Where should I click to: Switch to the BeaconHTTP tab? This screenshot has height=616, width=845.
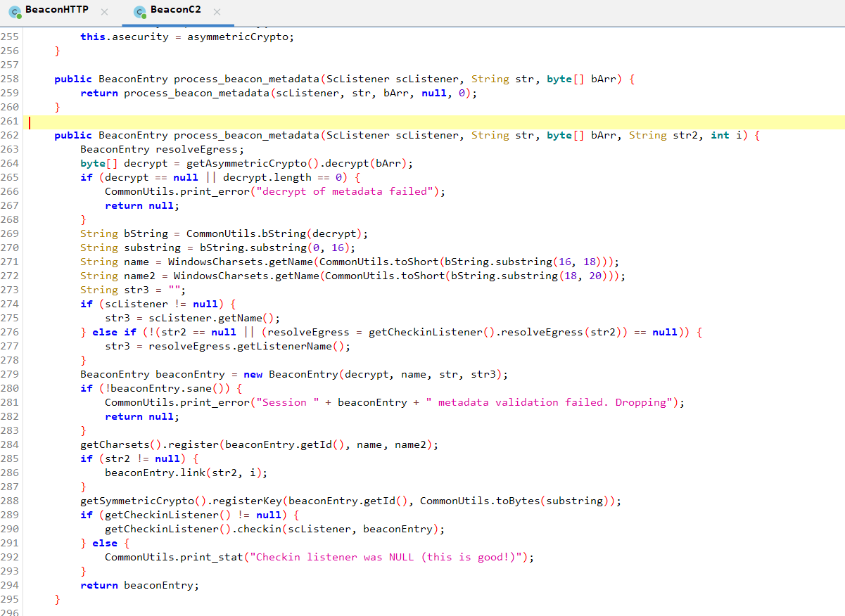(x=56, y=11)
